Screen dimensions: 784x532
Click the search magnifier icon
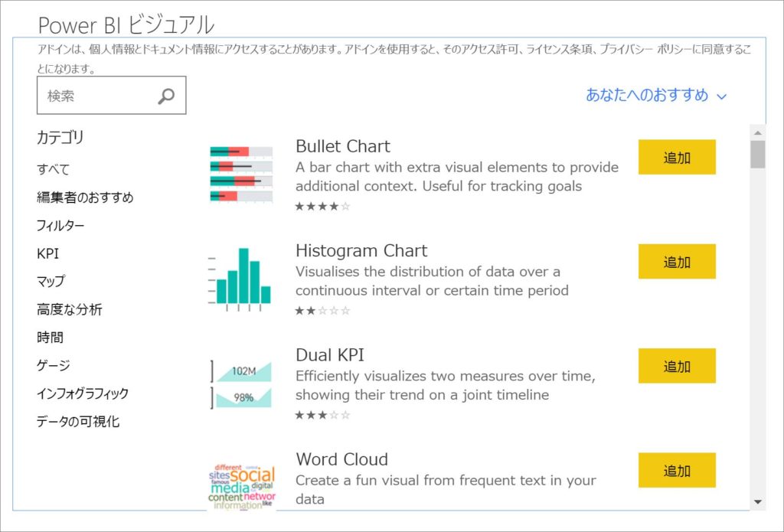(x=166, y=96)
